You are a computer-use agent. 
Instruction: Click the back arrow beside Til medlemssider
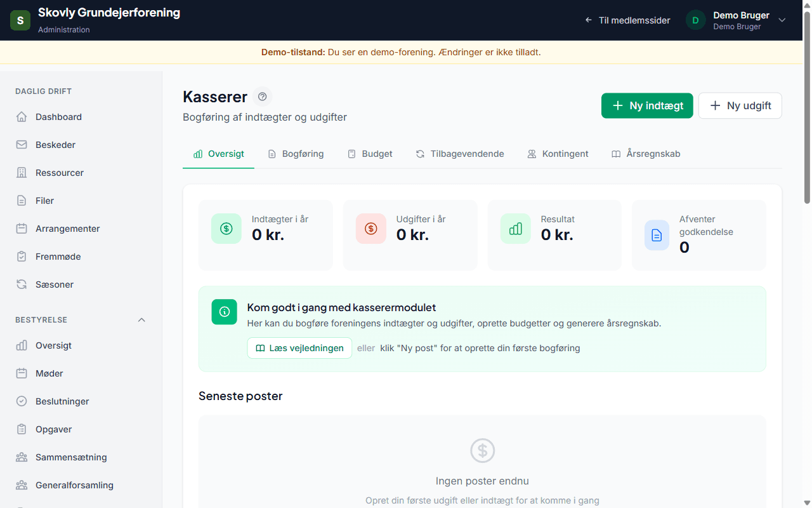589,20
